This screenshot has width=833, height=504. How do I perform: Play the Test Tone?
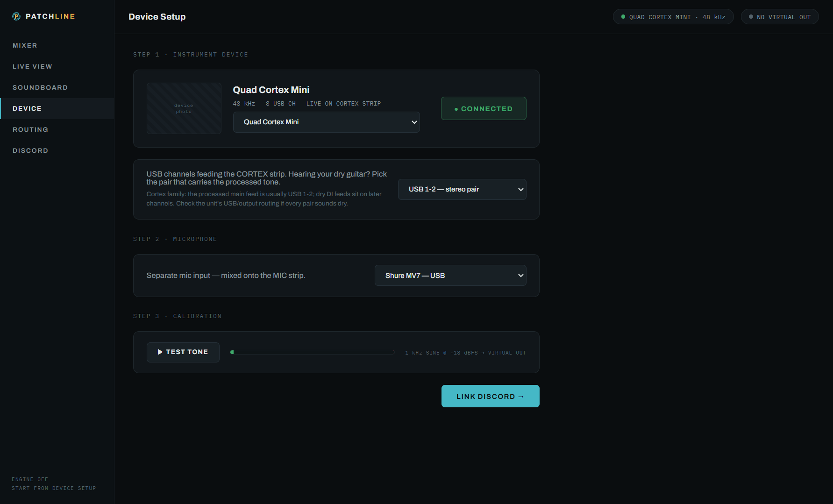point(183,352)
